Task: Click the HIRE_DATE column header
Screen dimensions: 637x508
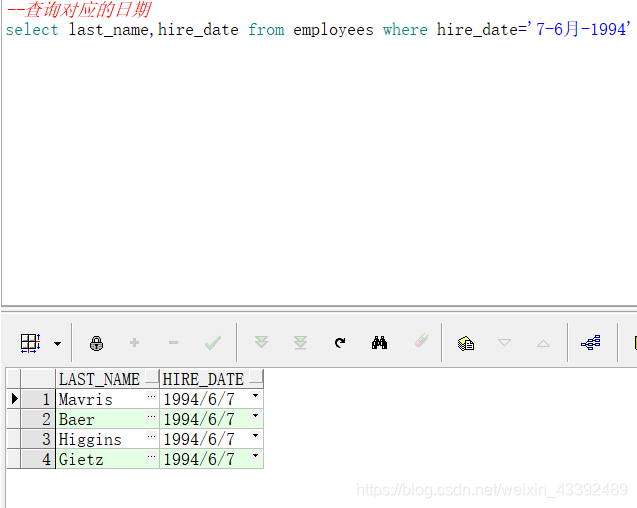Action: [212, 379]
